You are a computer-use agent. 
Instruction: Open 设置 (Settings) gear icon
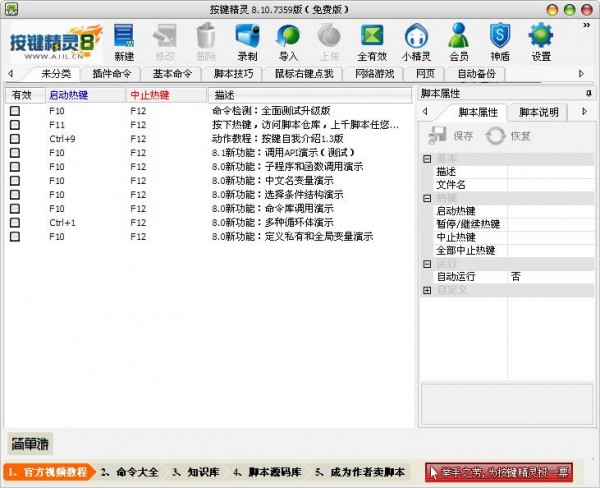[x=541, y=42]
